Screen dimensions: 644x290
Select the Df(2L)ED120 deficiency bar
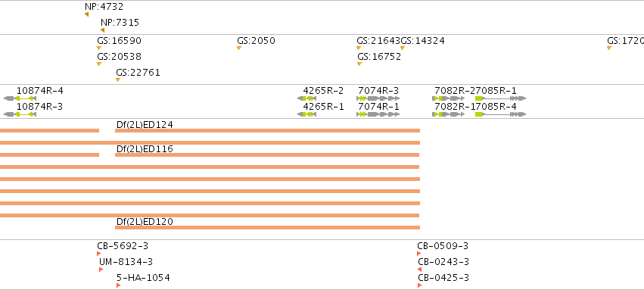[x=267, y=228]
